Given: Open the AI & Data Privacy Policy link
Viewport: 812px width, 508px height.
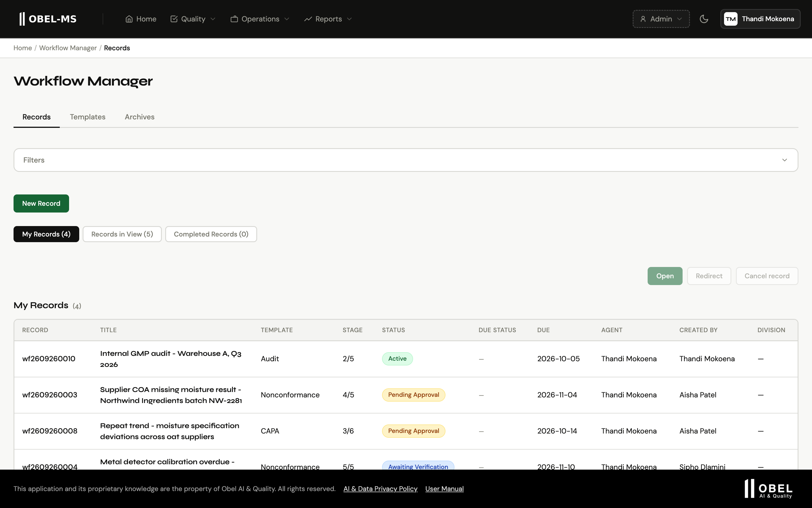Looking at the screenshot, I should pos(380,489).
